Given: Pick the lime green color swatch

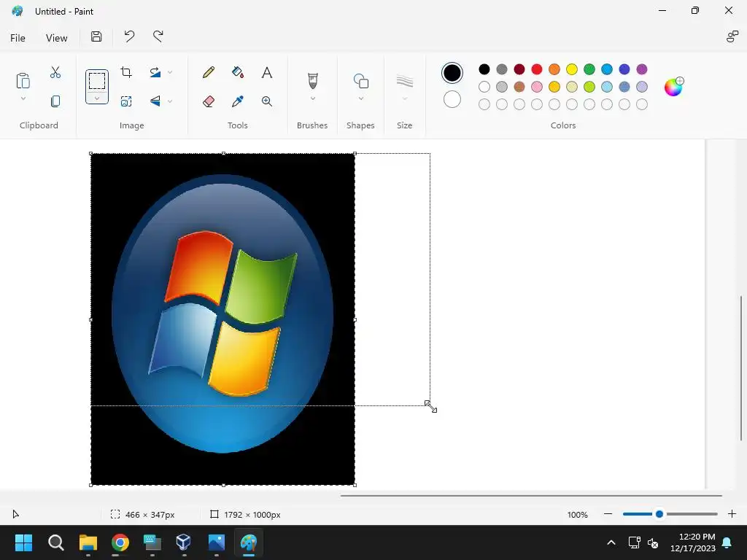Looking at the screenshot, I should point(589,87).
